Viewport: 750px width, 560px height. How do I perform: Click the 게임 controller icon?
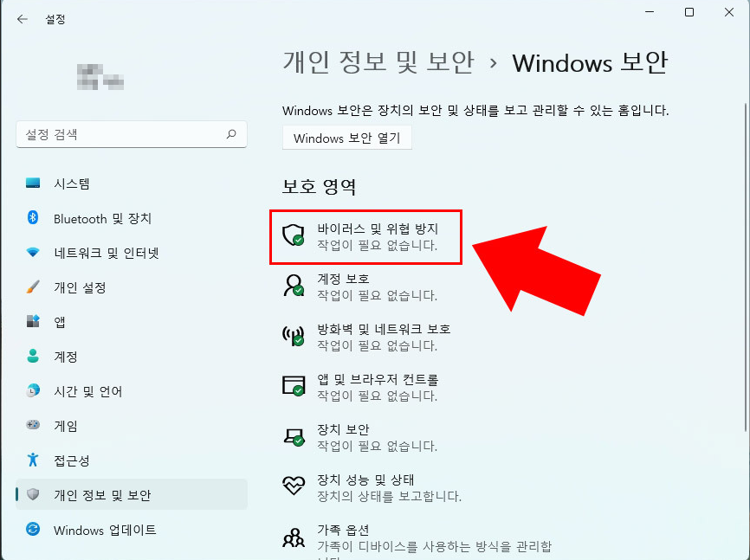(x=33, y=425)
